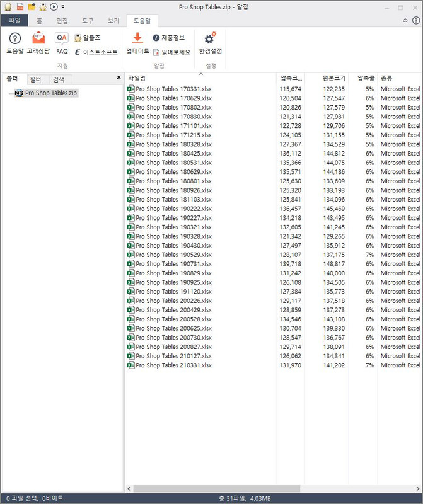The image size is (423, 504).
Task: Click Excel file icon for 191120.xlsx
Action: pos(130,292)
